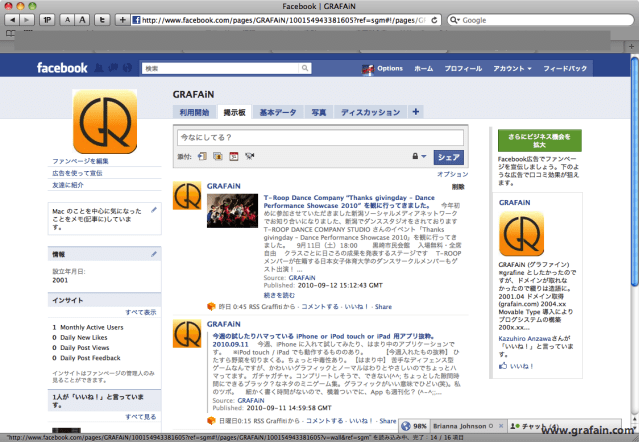Click the thumbs-up いいね！ in sidebar ad
This screenshot has height=442, width=639.
[516, 366]
